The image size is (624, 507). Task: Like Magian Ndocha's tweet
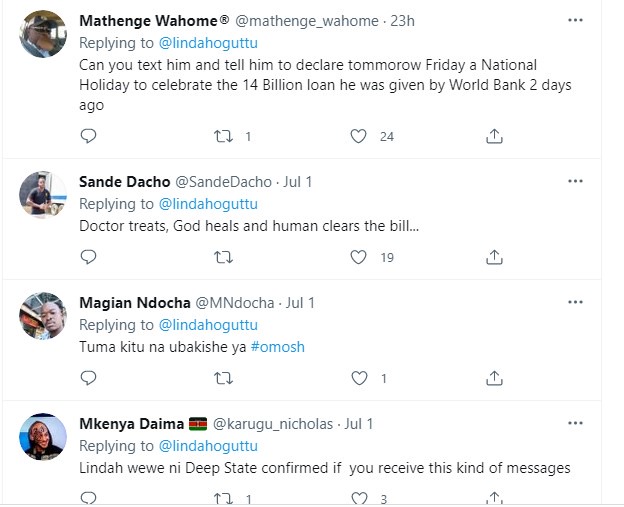(x=359, y=378)
